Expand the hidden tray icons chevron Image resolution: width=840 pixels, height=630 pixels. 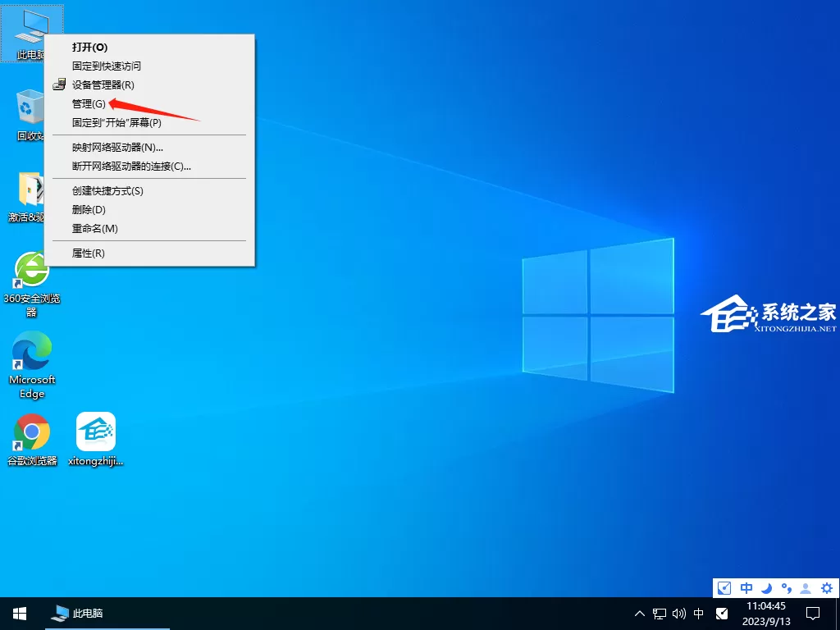(640, 614)
